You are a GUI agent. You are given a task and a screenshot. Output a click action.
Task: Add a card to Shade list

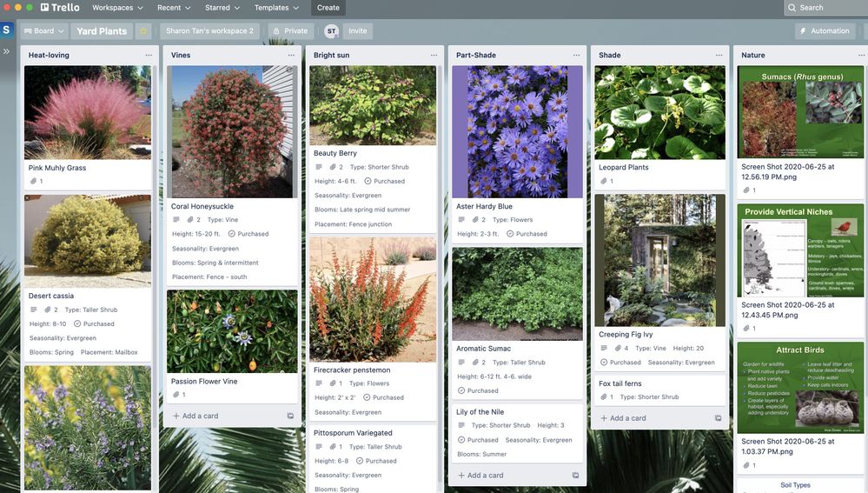click(x=623, y=418)
